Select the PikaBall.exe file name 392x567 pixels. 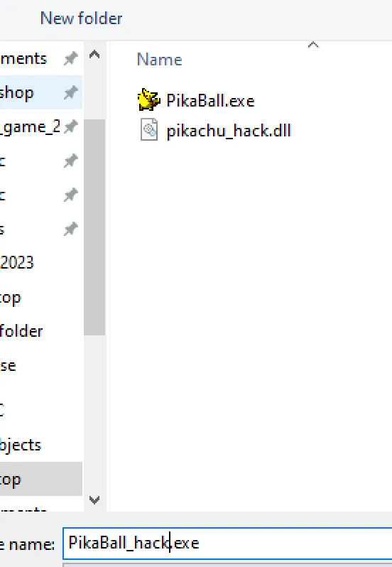pyautogui.click(x=210, y=100)
